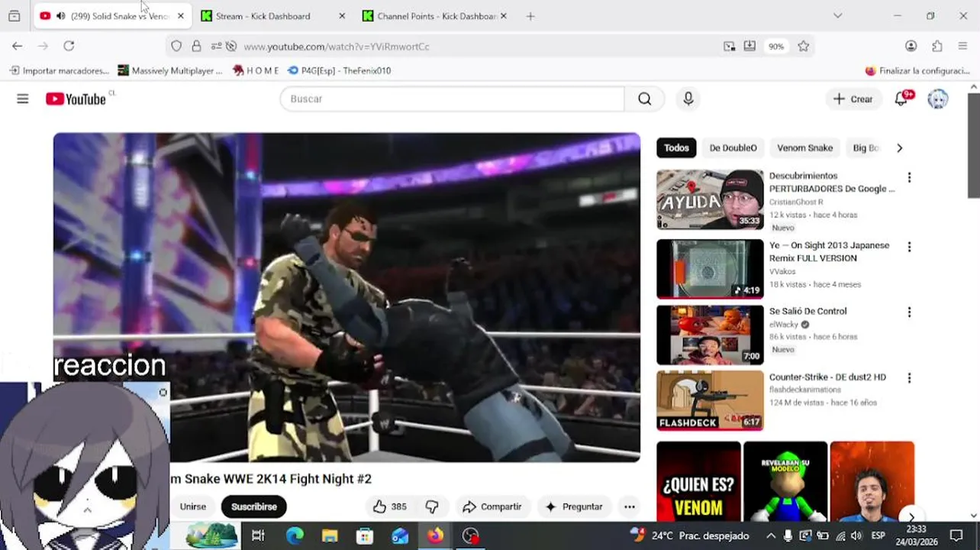The width and height of the screenshot is (980, 550).
Task: Dislike the video with thumbs down
Action: click(432, 506)
